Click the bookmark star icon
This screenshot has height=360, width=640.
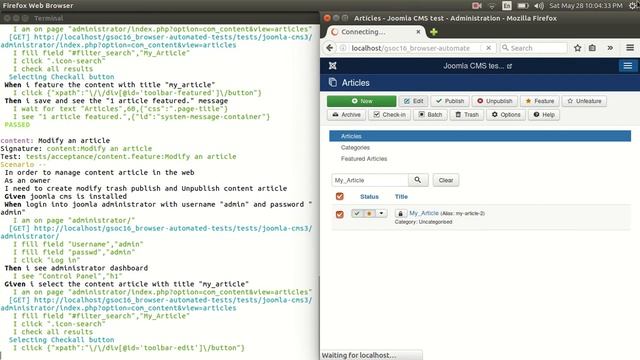(578, 48)
